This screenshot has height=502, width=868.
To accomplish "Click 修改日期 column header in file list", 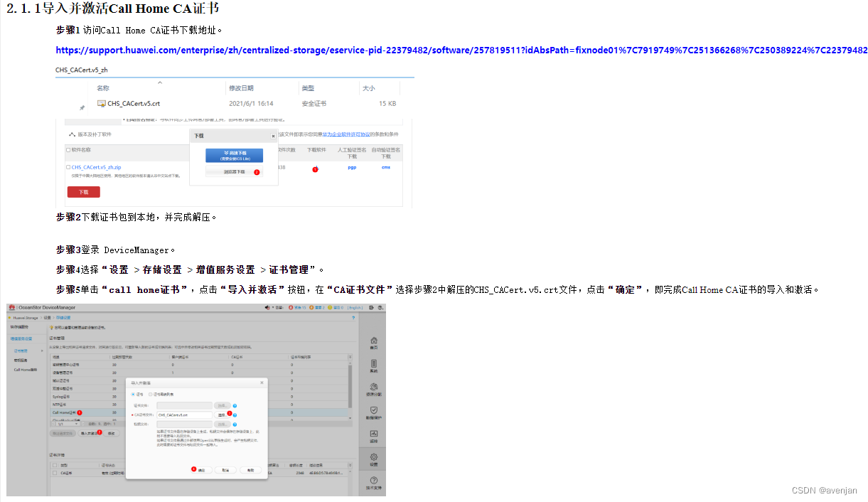I will coord(241,88).
